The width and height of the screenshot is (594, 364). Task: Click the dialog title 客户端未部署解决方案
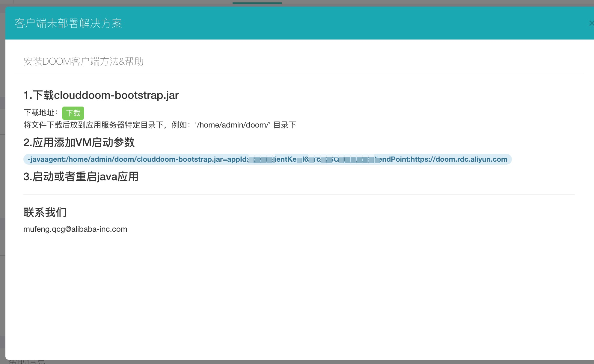pyautogui.click(x=68, y=23)
